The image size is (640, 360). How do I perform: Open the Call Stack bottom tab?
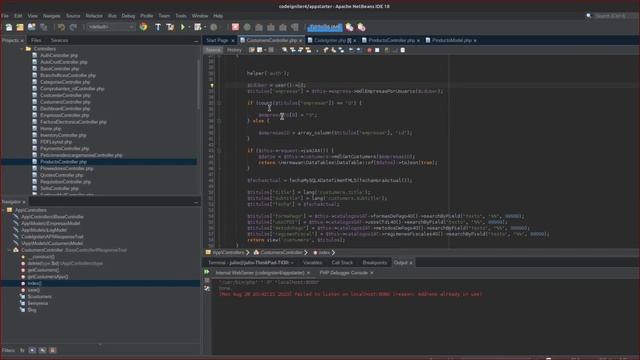[x=342, y=263]
